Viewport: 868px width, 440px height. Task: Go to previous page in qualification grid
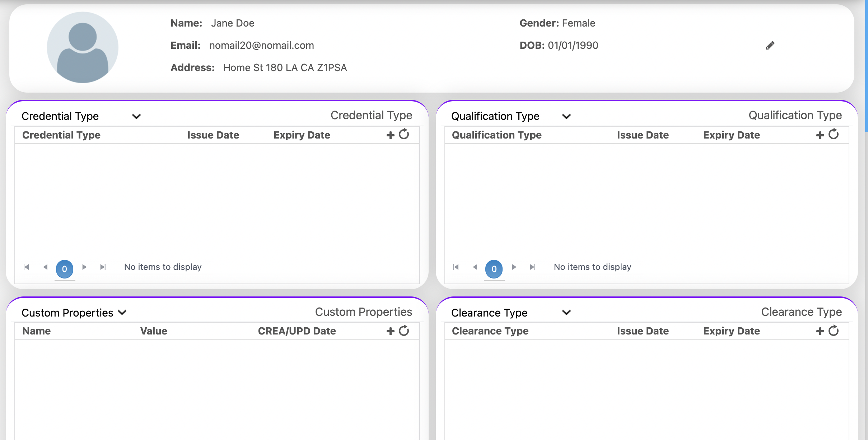(x=475, y=267)
